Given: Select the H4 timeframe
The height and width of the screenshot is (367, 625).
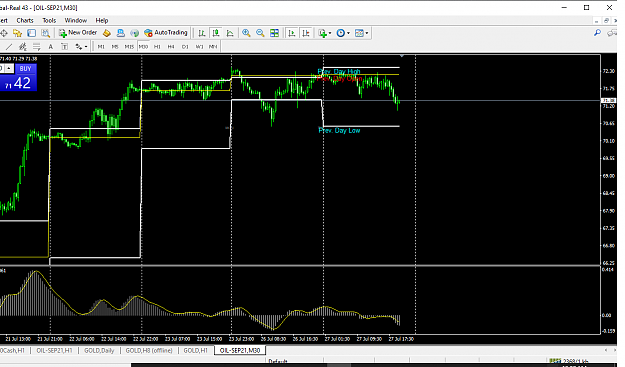Looking at the screenshot, I should point(171,47).
